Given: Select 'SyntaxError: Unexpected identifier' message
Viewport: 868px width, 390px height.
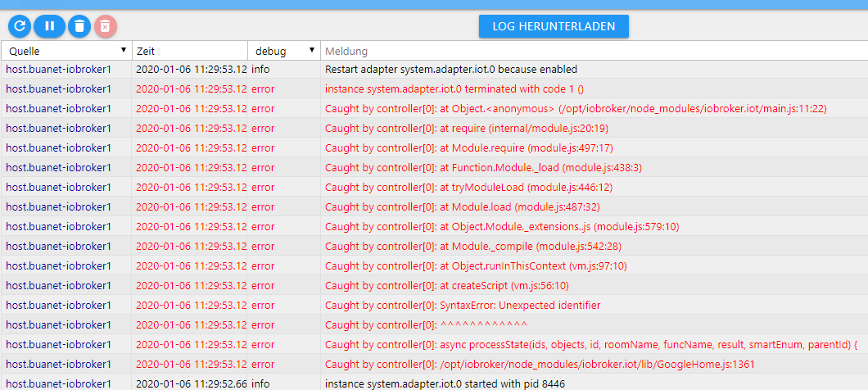Looking at the screenshot, I should pyautogui.click(x=462, y=306).
